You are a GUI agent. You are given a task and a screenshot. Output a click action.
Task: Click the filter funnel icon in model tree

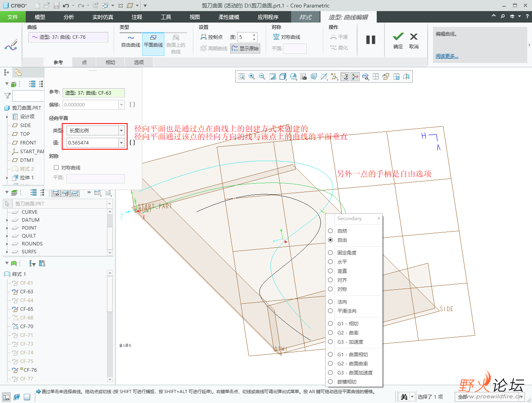(7, 96)
